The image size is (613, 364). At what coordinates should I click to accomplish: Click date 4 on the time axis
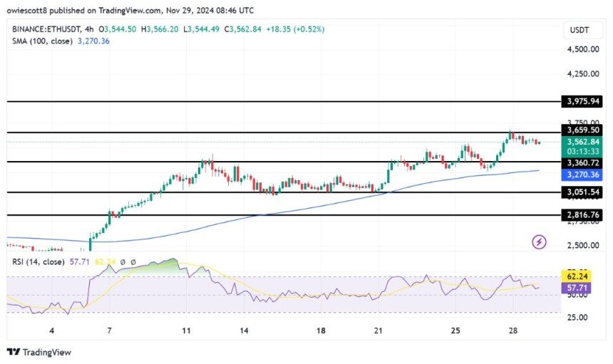(51, 331)
